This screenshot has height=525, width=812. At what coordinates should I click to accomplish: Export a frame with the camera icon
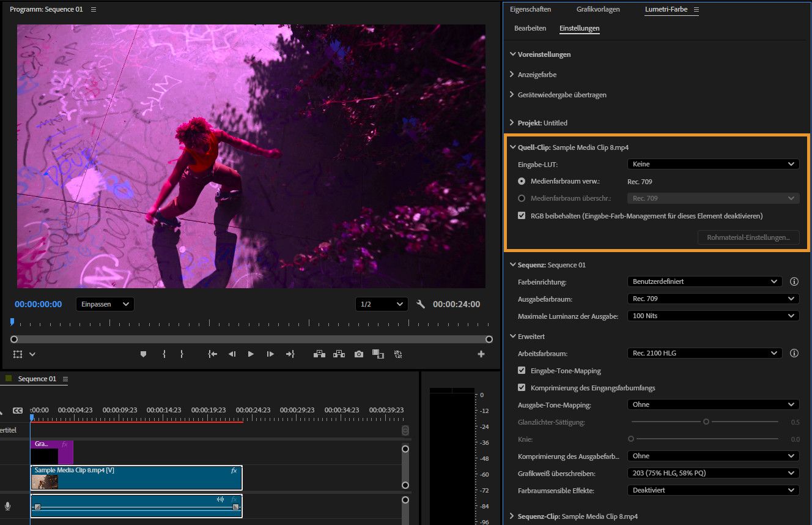pos(358,354)
